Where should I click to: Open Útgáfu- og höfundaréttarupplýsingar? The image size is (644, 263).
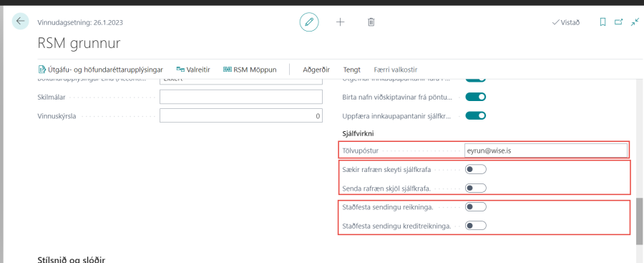tap(101, 70)
